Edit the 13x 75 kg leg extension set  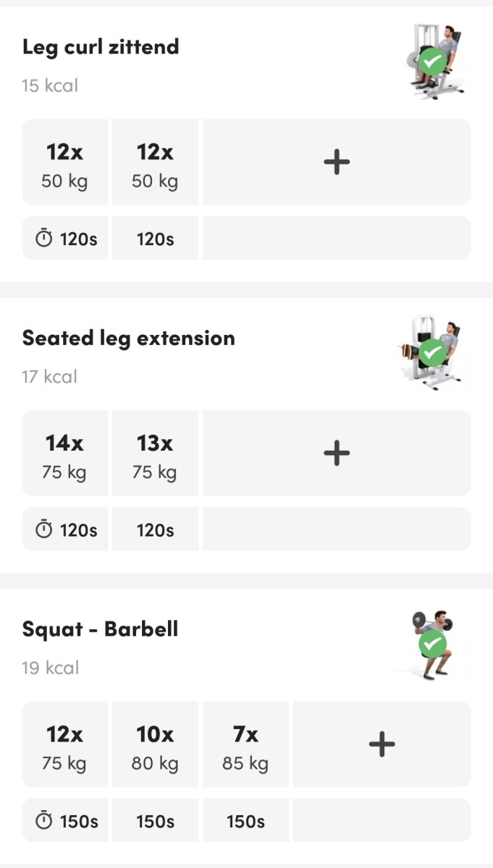point(155,454)
